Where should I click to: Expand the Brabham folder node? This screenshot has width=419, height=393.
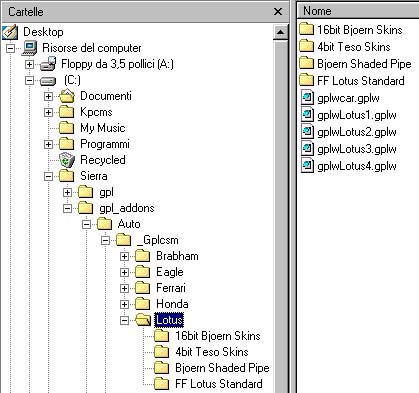click(x=124, y=256)
